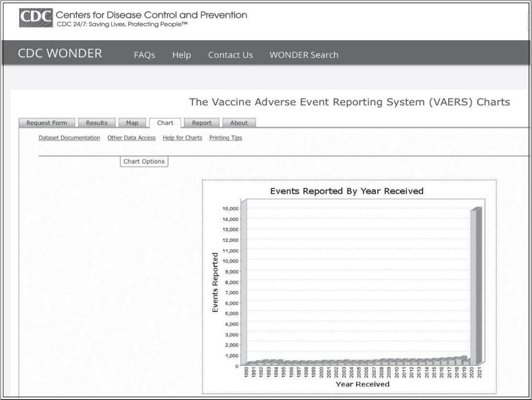This screenshot has height=400, width=532.
Task: Open the Map tab
Action: [x=132, y=123]
